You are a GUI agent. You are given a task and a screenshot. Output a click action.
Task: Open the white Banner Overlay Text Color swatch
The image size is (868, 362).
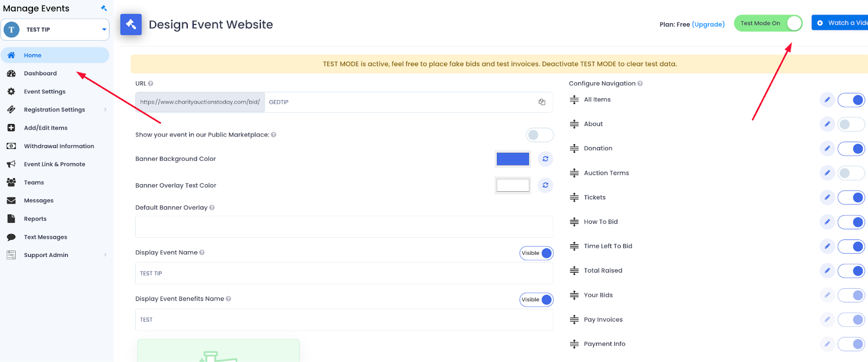(513, 185)
